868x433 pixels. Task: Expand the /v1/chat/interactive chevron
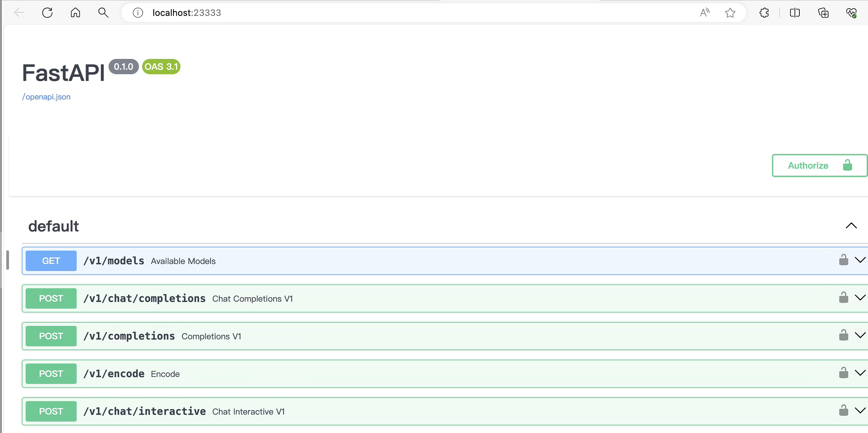[x=860, y=411]
